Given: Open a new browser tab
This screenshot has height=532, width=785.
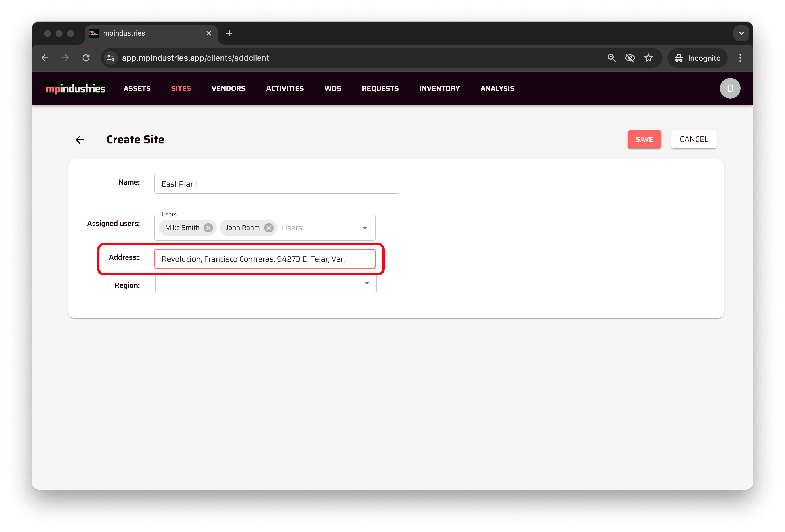Looking at the screenshot, I should [x=229, y=33].
